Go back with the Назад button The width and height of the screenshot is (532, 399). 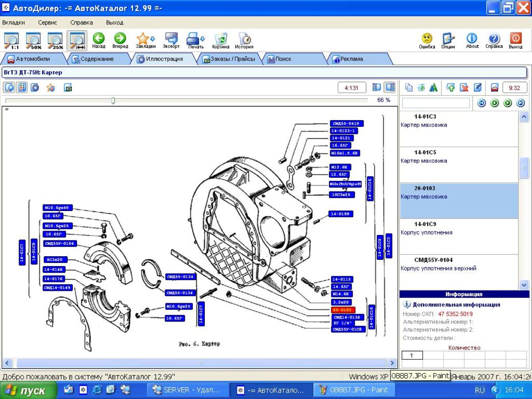coord(98,40)
